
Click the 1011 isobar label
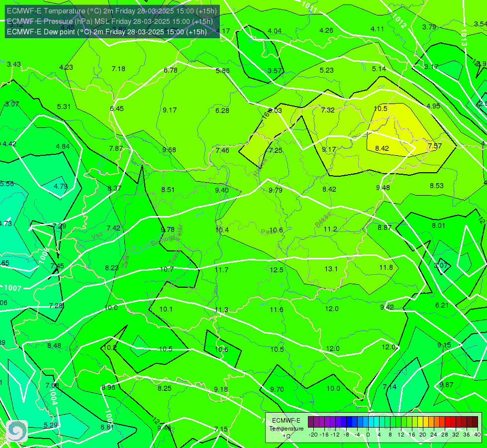pos(309,7)
